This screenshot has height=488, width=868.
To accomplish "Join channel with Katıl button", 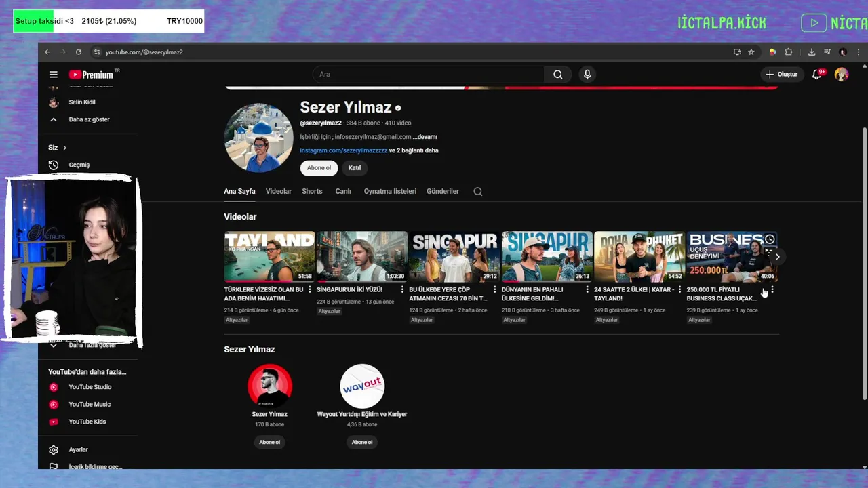I will pyautogui.click(x=355, y=168).
